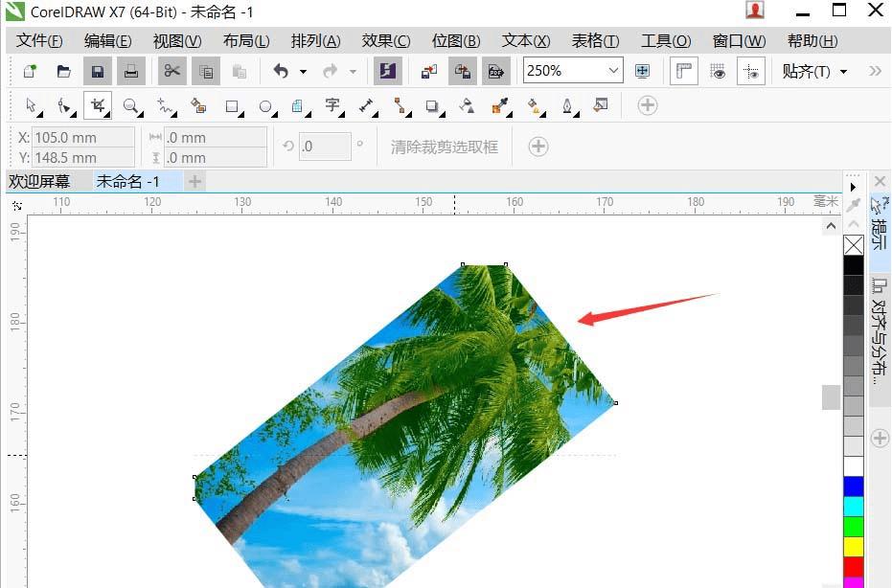Toggle show grid button
The image size is (892, 588).
pyautogui.click(x=718, y=71)
